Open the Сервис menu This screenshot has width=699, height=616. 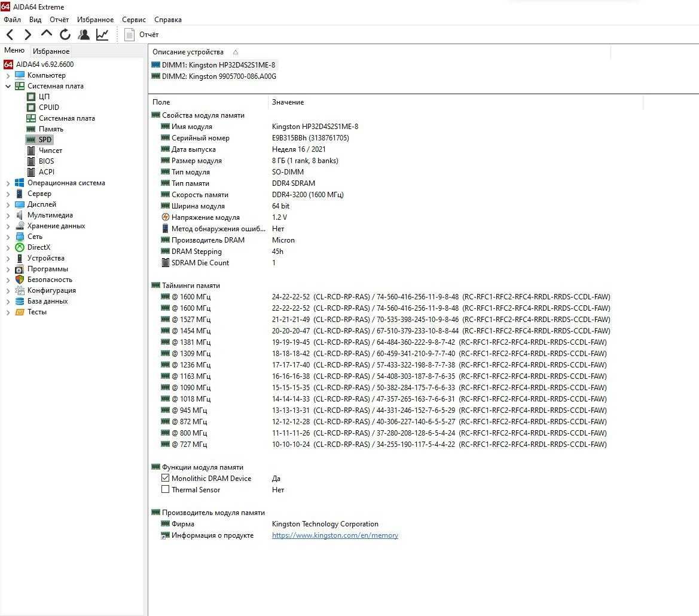(x=134, y=19)
